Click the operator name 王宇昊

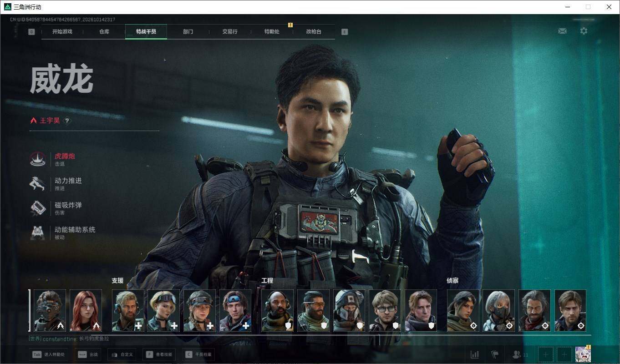click(x=50, y=121)
